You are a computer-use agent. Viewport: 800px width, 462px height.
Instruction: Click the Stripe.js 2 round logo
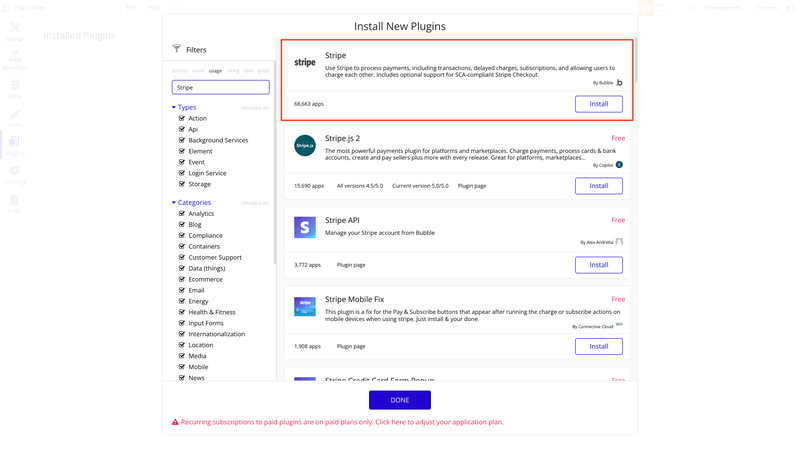coord(305,145)
